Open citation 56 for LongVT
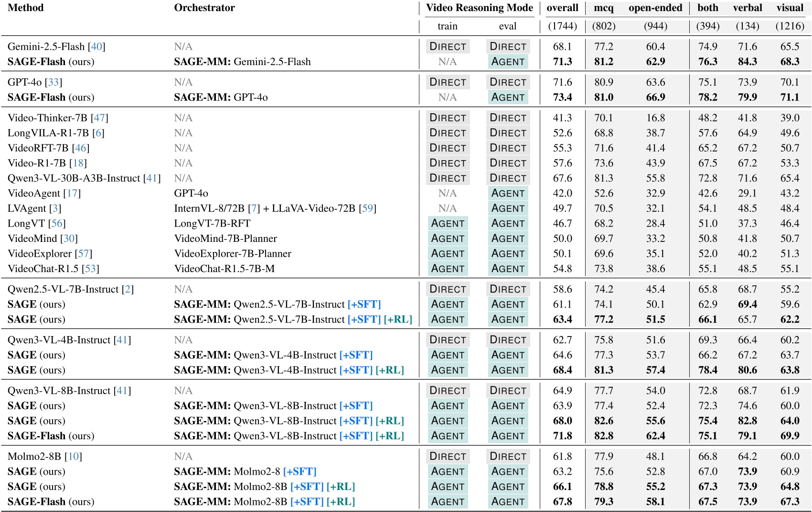 point(57,223)
